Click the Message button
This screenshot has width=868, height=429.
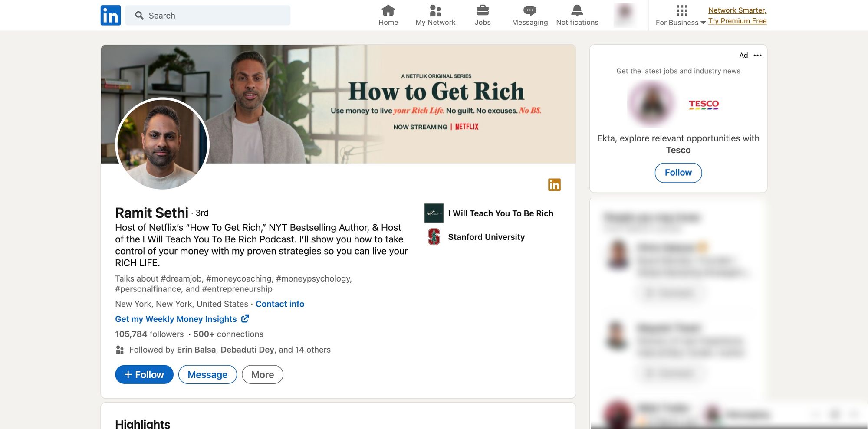(207, 374)
